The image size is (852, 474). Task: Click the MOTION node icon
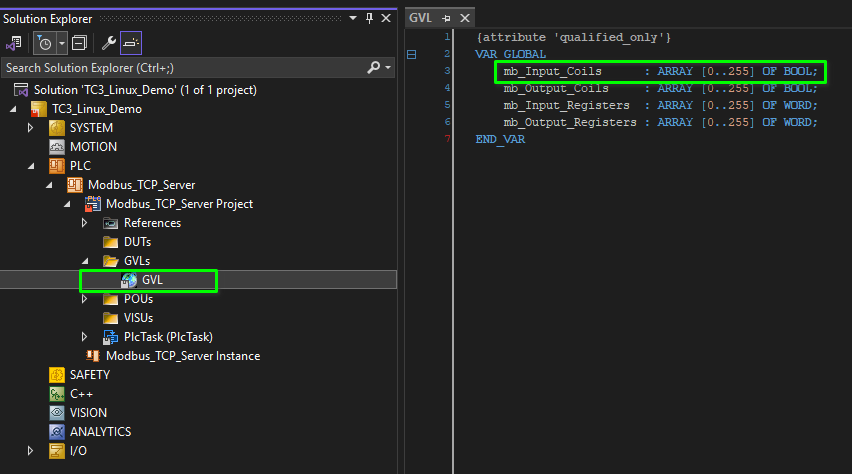pos(57,147)
